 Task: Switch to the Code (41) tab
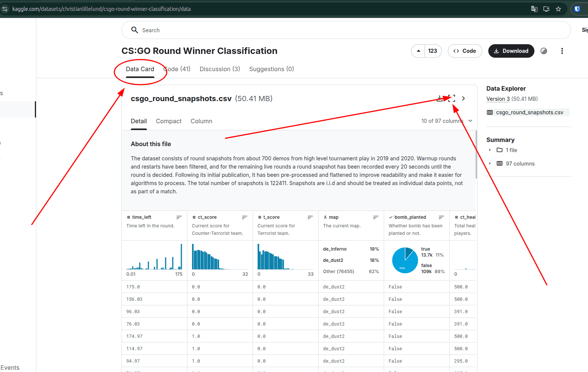coord(177,69)
